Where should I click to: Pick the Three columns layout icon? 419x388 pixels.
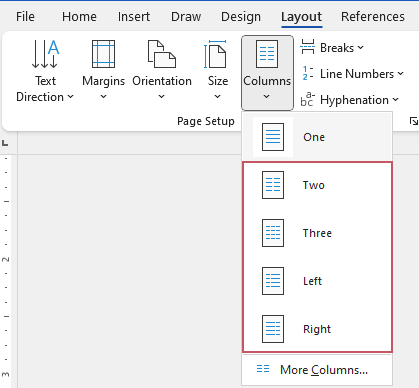pyautogui.click(x=273, y=233)
